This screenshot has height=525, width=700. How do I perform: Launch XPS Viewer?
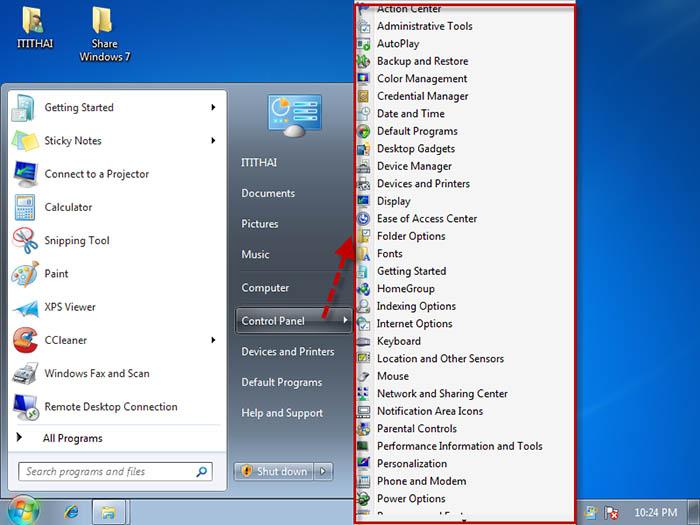[x=70, y=307]
